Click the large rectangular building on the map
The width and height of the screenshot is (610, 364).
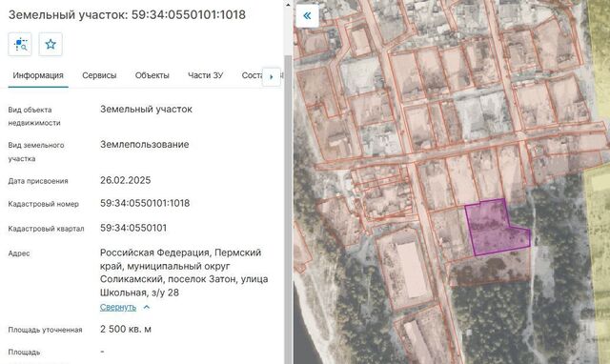click(x=413, y=271)
